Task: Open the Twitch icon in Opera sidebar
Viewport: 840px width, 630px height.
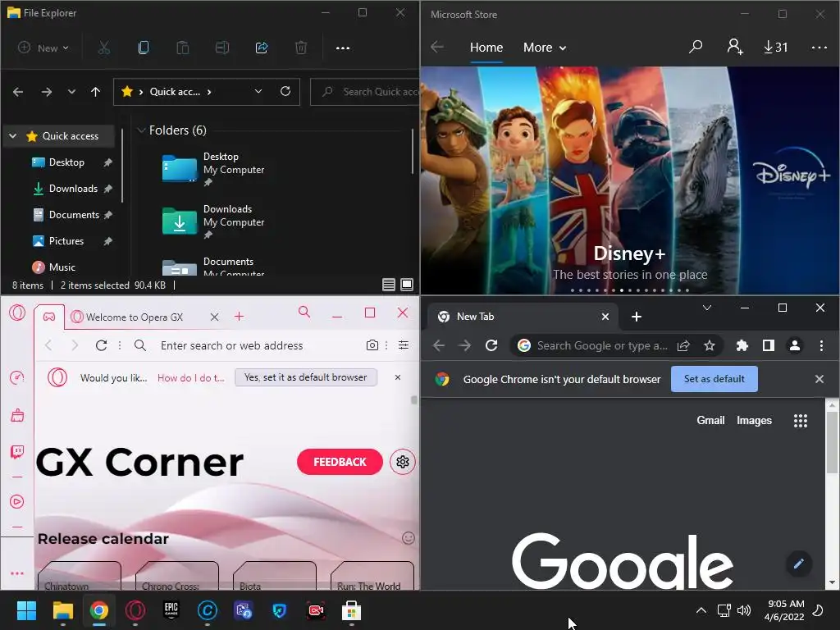Action: pyautogui.click(x=17, y=452)
